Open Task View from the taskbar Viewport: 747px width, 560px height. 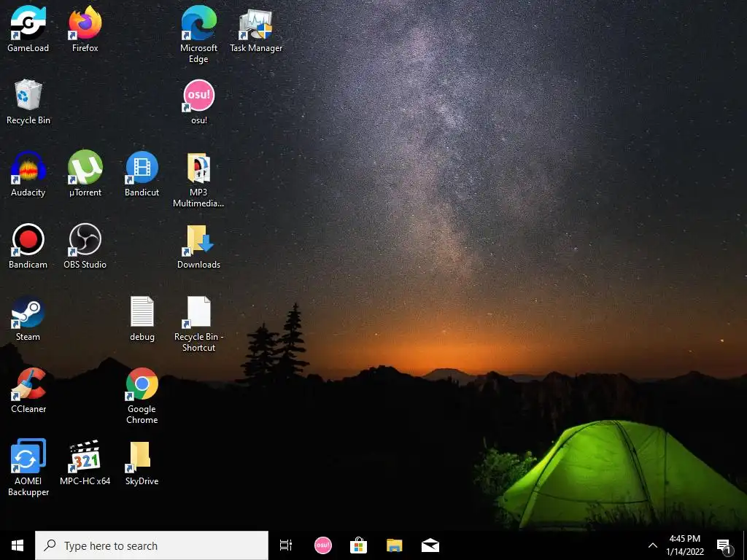[x=286, y=545]
